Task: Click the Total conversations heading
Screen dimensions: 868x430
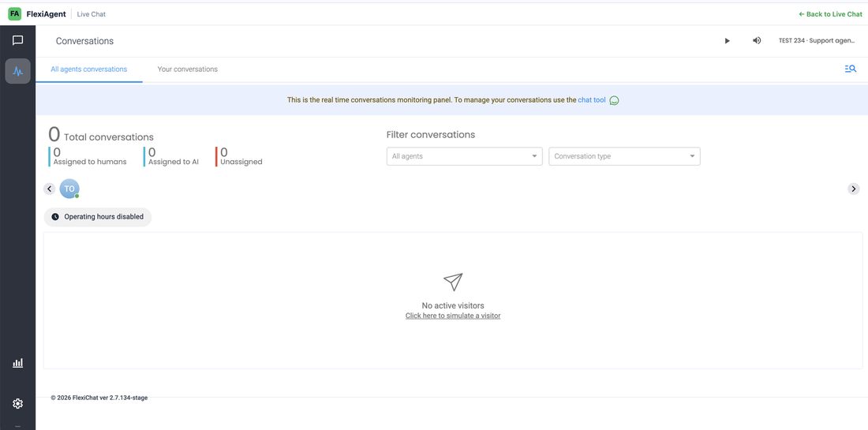Action: [x=101, y=135]
